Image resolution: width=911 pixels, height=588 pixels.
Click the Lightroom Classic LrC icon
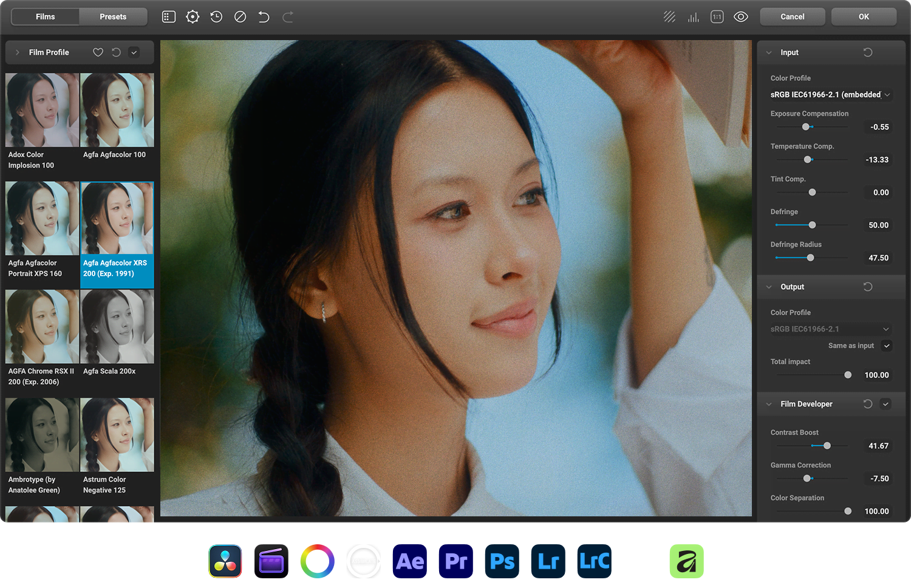[x=595, y=561]
